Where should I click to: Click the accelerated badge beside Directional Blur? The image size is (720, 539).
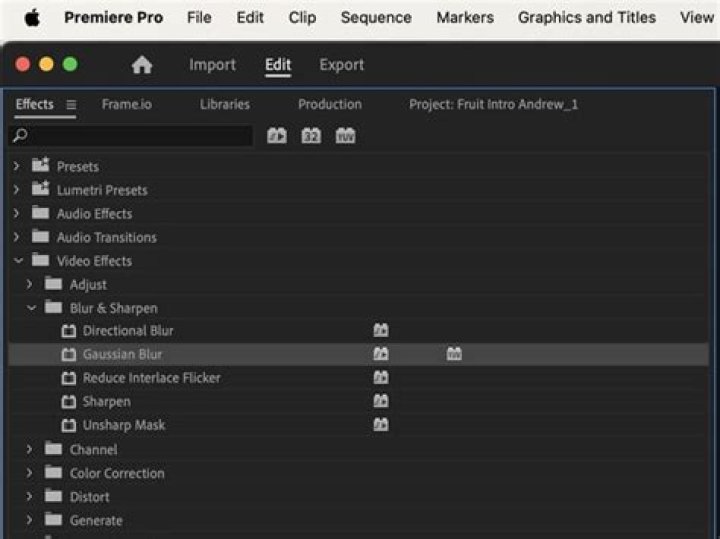[x=381, y=330]
